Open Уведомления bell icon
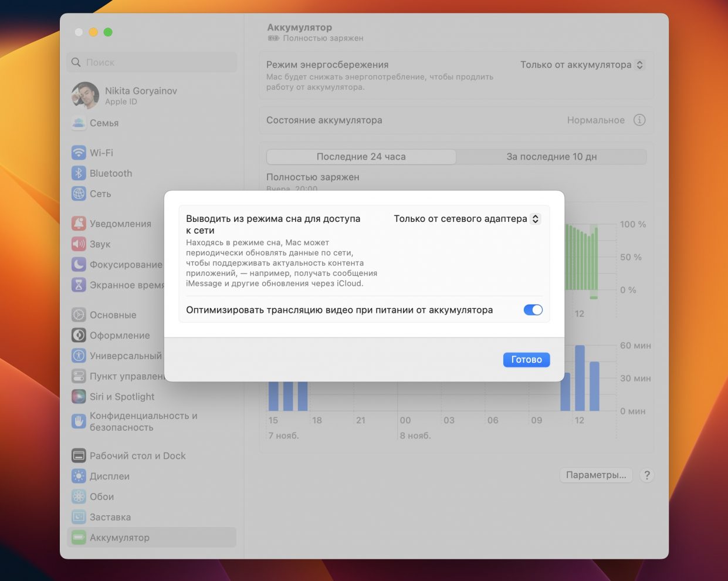Screen dimensions: 728x581 tap(79, 224)
